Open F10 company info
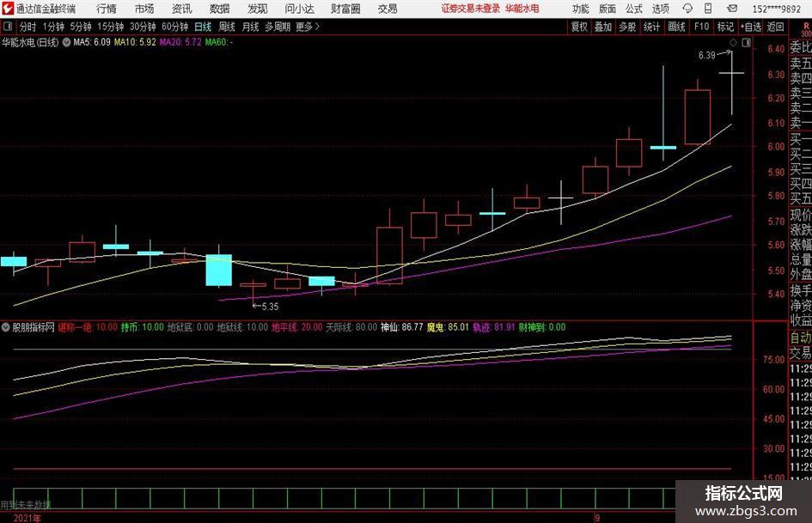The width and height of the screenshot is (812, 523). tap(702, 27)
